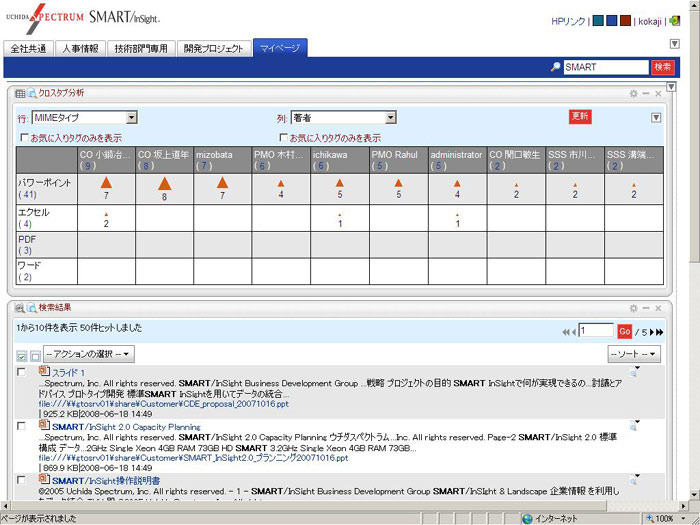Toggle row お気に入りタグのみを表示 checkbox

(x=25, y=137)
